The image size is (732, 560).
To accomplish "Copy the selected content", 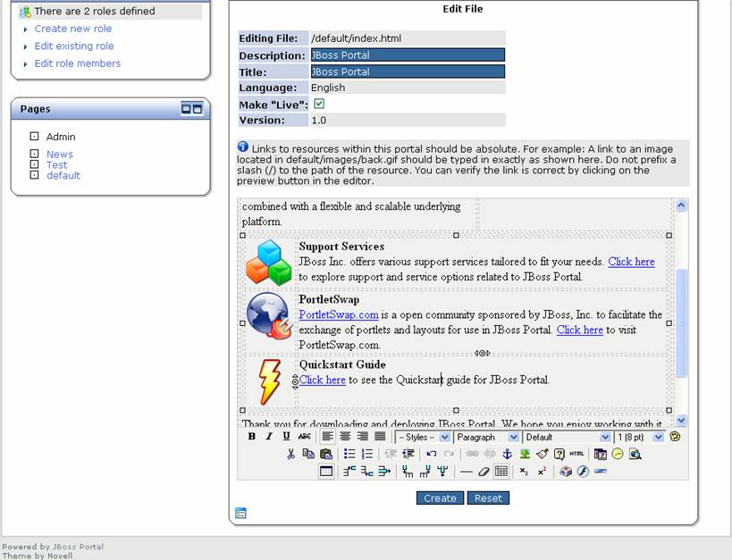I will point(308,454).
